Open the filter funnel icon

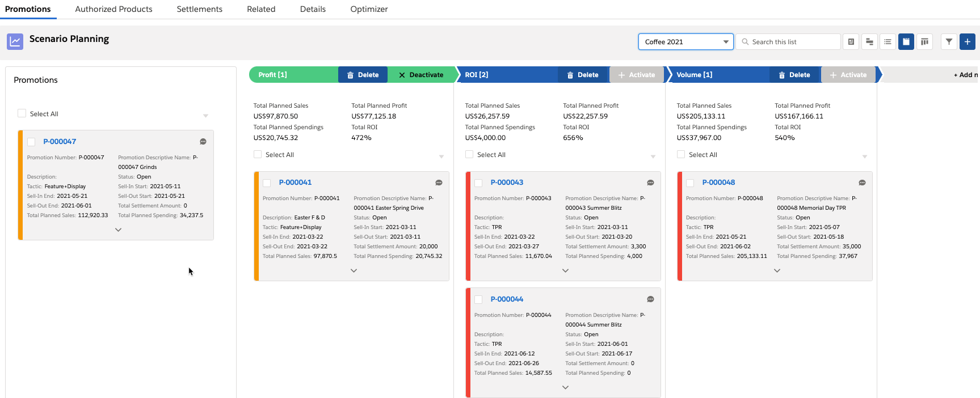tap(949, 42)
